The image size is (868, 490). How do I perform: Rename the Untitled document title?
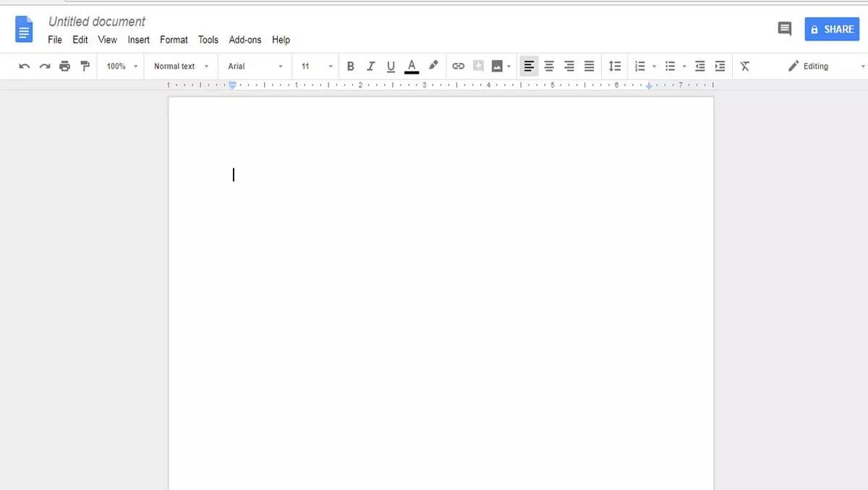pyautogui.click(x=97, y=22)
